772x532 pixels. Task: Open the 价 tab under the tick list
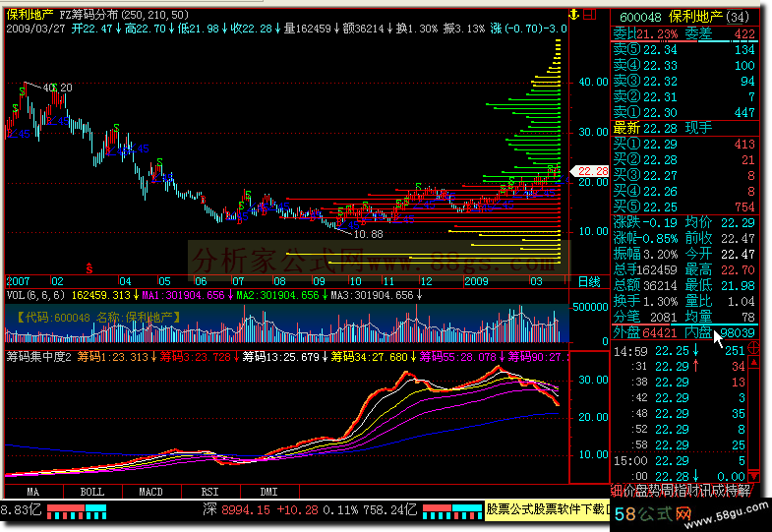tap(628, 490)
